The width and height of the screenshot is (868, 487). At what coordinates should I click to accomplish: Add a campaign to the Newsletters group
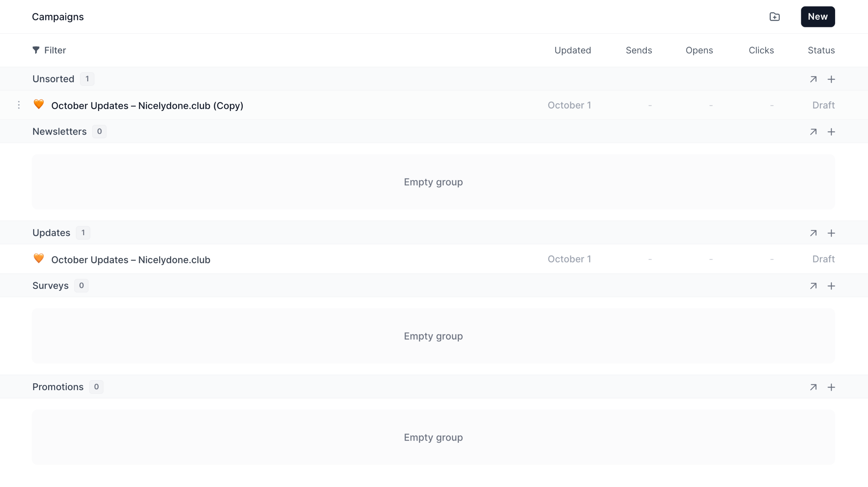click(x=831, y=132)
